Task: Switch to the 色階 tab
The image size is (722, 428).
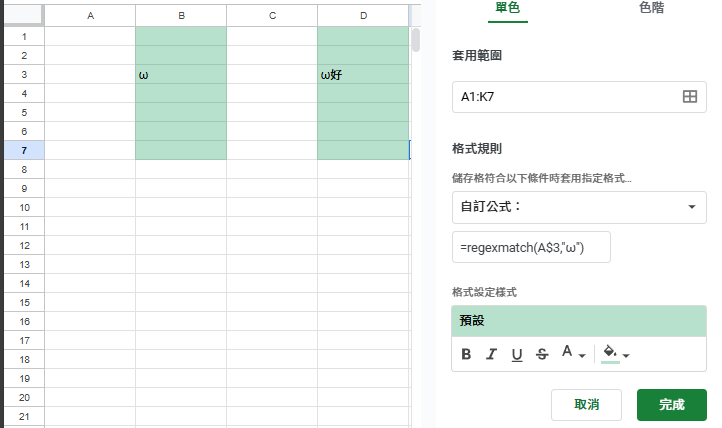Action: click(x=652, y=8)
